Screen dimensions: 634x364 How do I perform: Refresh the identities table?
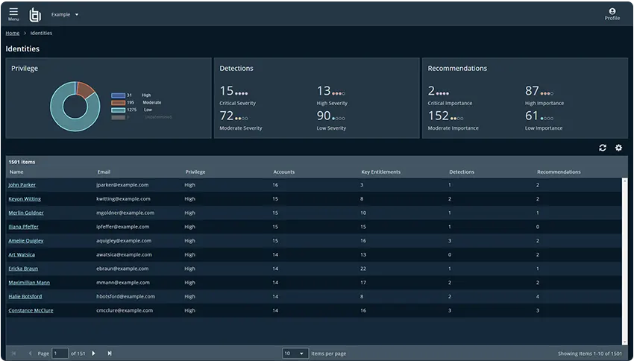(603, 148)
